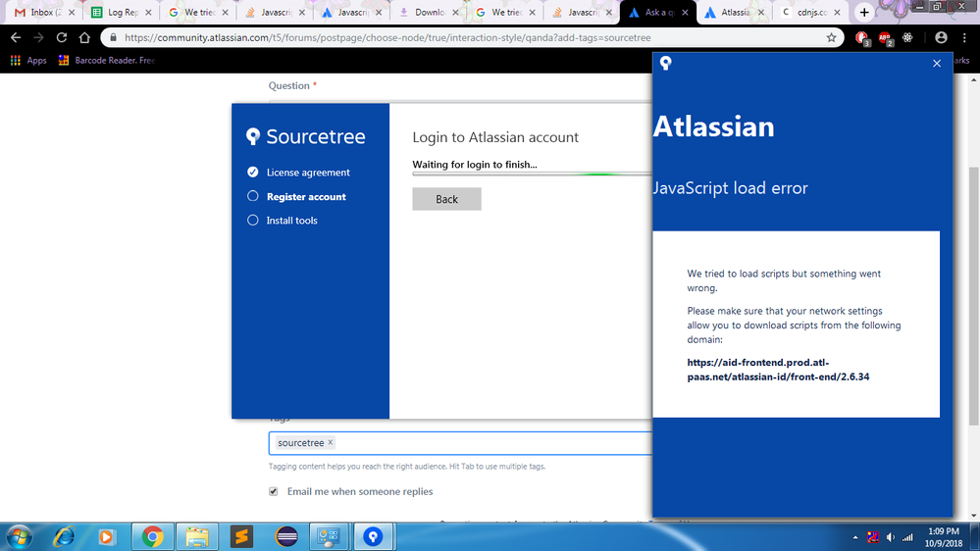Viewport: 980px width, 551px height.
Task: Open a new browser tab
Action: [864, 13]
